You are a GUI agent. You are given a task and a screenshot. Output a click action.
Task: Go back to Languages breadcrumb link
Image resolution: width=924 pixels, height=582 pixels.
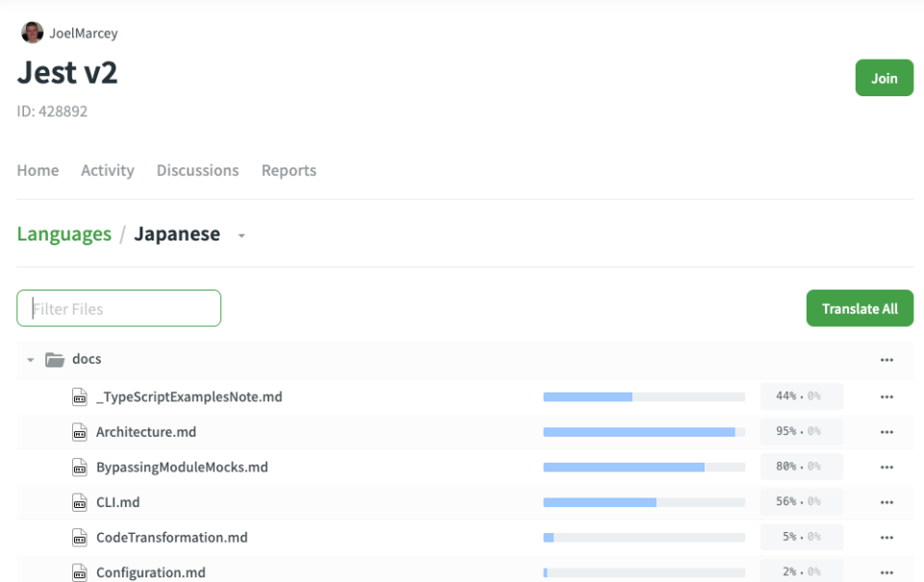pos(64,234)
